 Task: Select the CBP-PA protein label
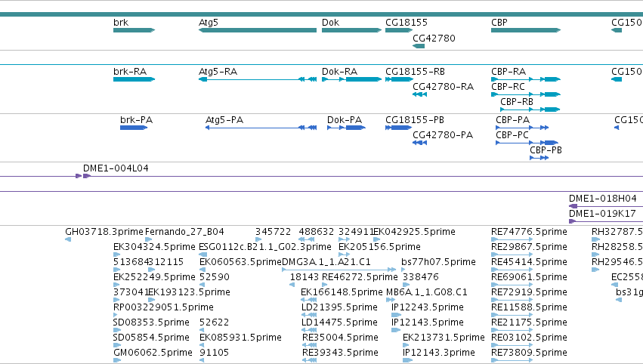512,119
